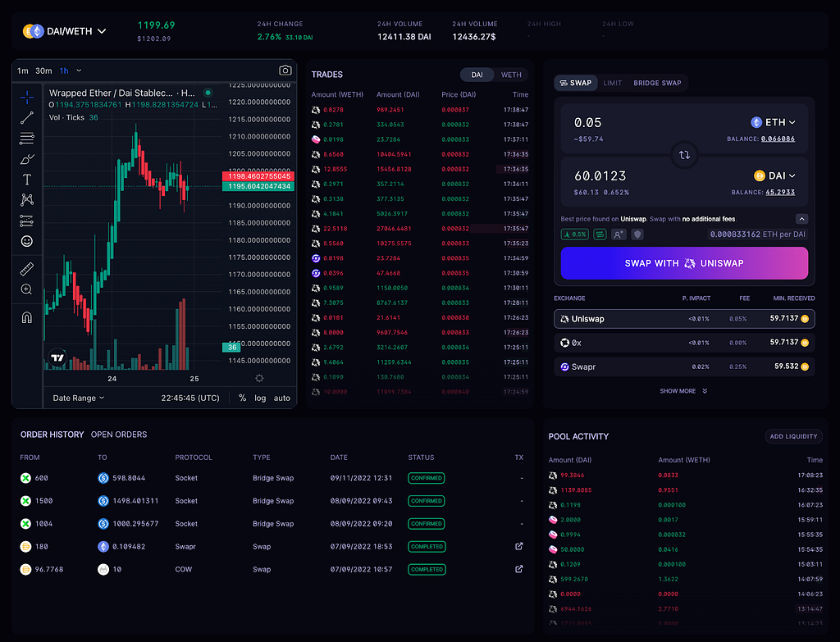Edit the 60.0123 DAI amount field

[x=600, y=175]
